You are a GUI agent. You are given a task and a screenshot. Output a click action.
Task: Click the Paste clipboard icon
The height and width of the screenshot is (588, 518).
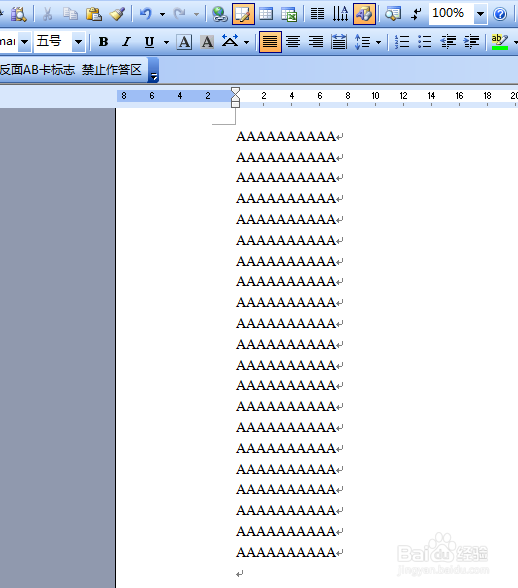coord(94,14)
